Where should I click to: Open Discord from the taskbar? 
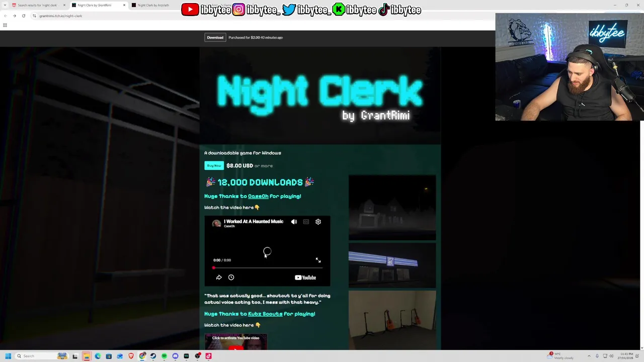pyautogui.click(x=175, y=356)
